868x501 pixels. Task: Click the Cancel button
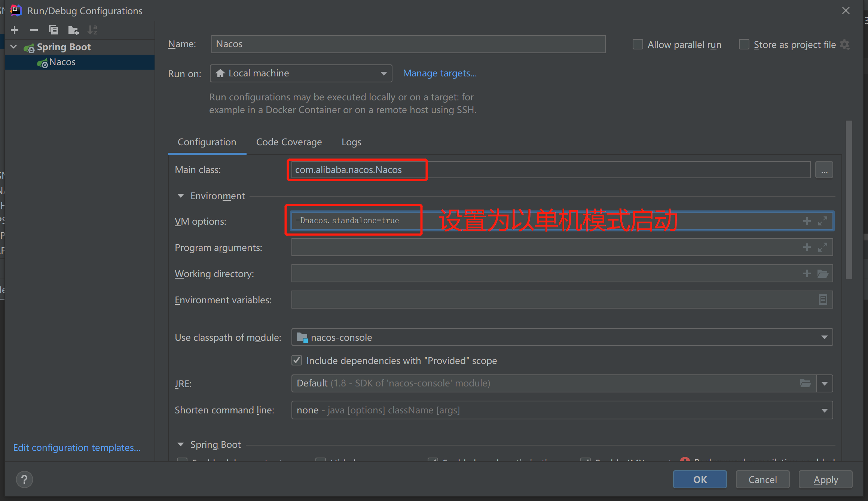pyautogui.click(x=762, y=479)
